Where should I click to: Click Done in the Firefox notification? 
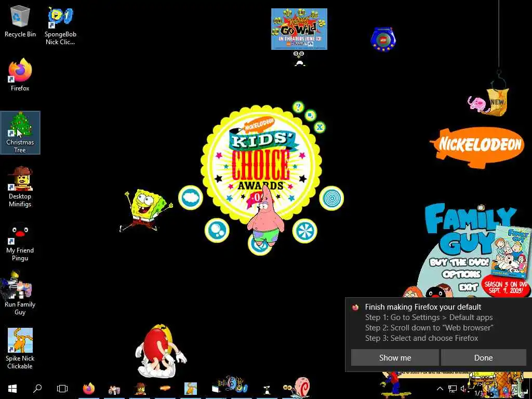(x=484, y=357)
